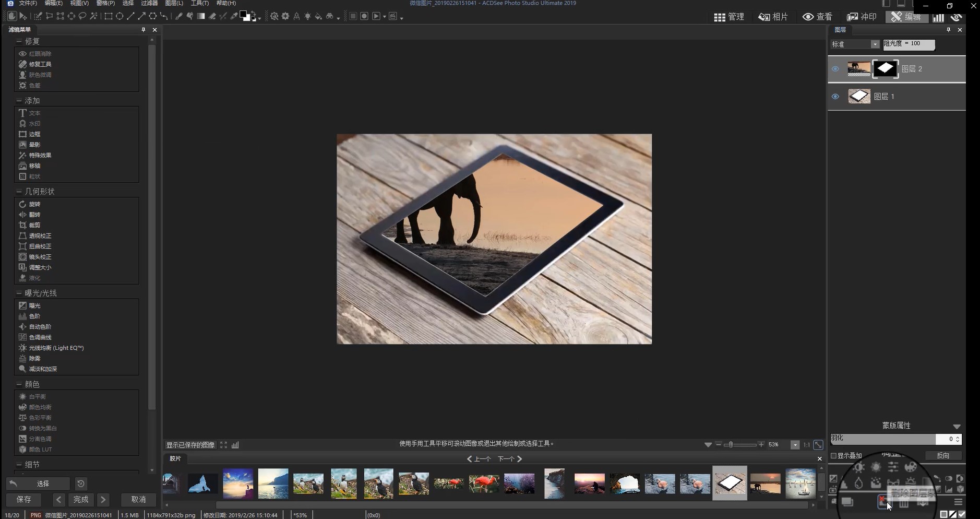This screenshot has width=980, height=519.
Task: Open the Rotate tool (旋转)
Action: (x=30, y=204)
